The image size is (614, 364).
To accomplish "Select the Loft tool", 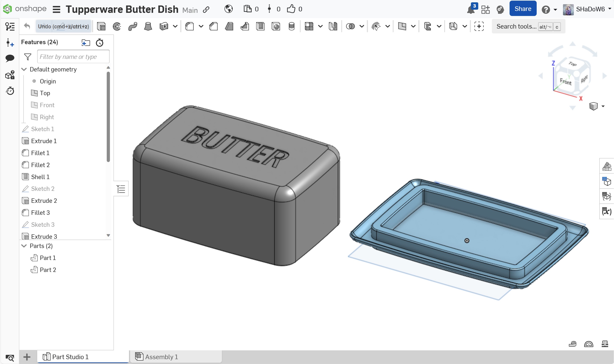I will (148, 26).
